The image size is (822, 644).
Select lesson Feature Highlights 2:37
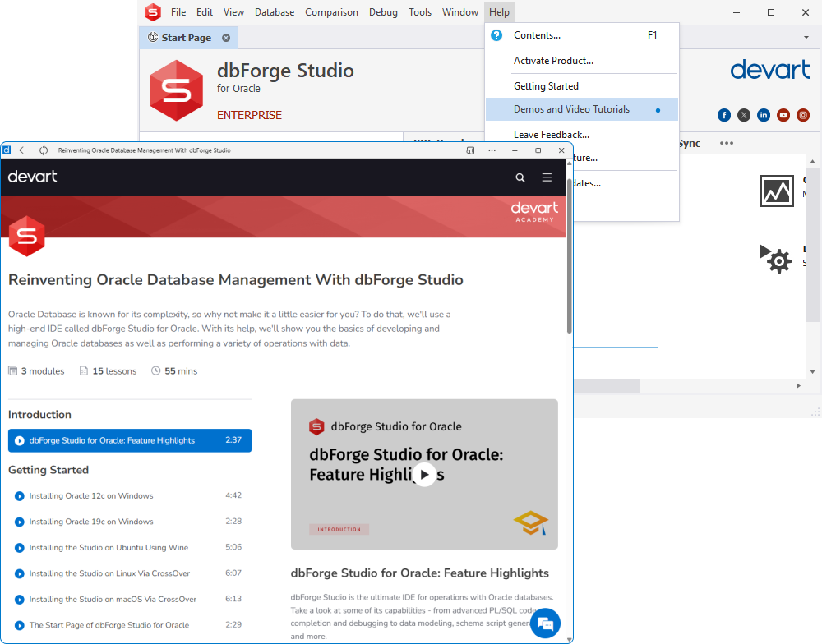(x=130, y=440)
